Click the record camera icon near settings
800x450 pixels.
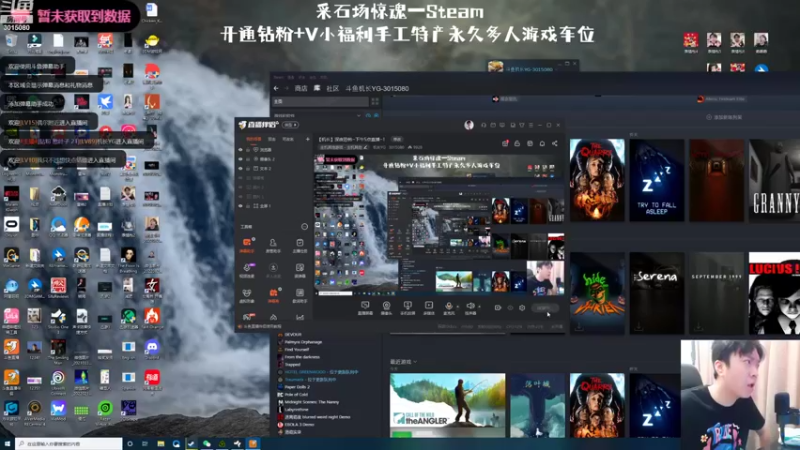(x=498, y=308)
